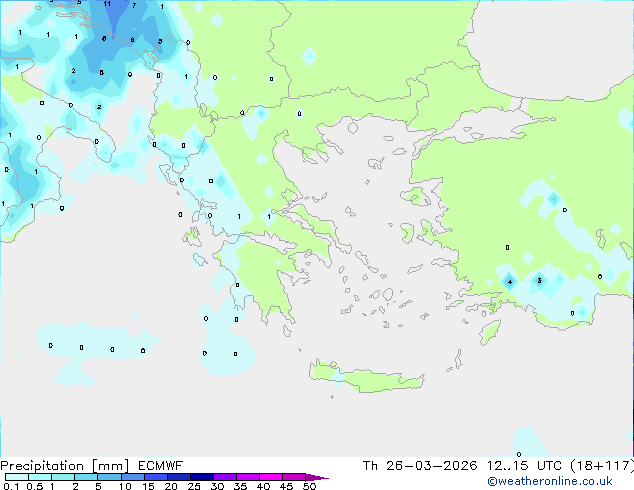Select the 10–15 mm legend color box

[132, 477]
